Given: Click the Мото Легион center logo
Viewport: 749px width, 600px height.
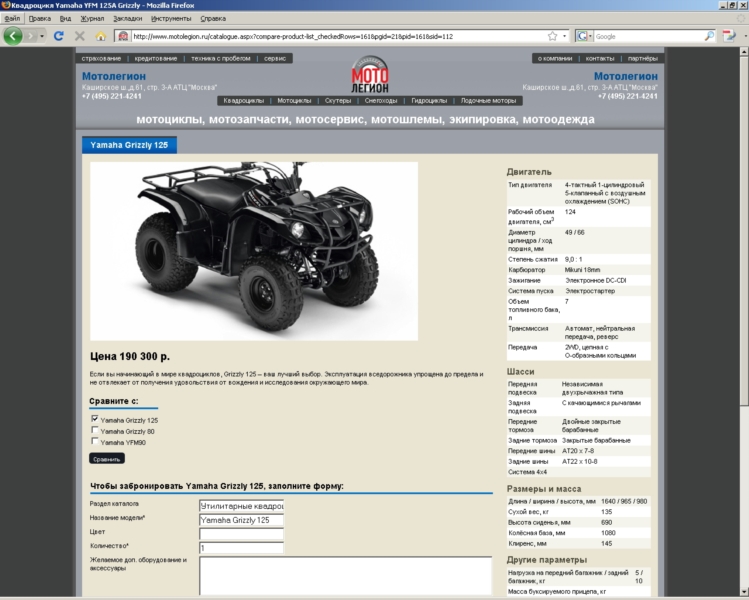Looking at the screenshot, I should pyautogui.click(x=370, y=75).
